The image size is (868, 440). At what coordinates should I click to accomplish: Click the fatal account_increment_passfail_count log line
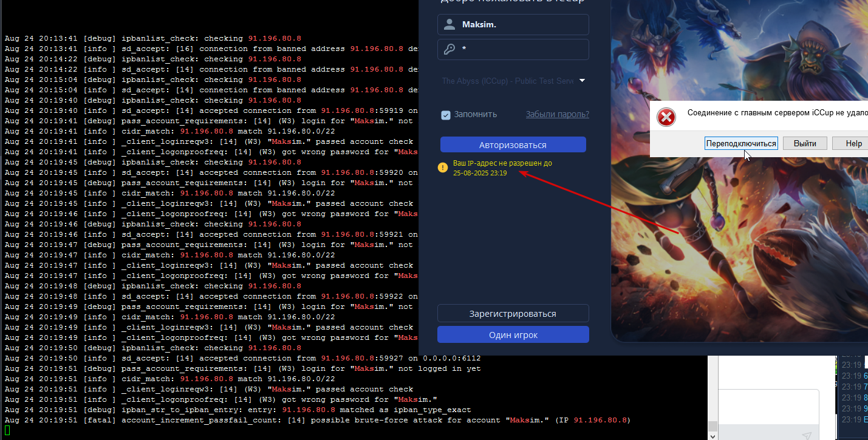(318, 420)
